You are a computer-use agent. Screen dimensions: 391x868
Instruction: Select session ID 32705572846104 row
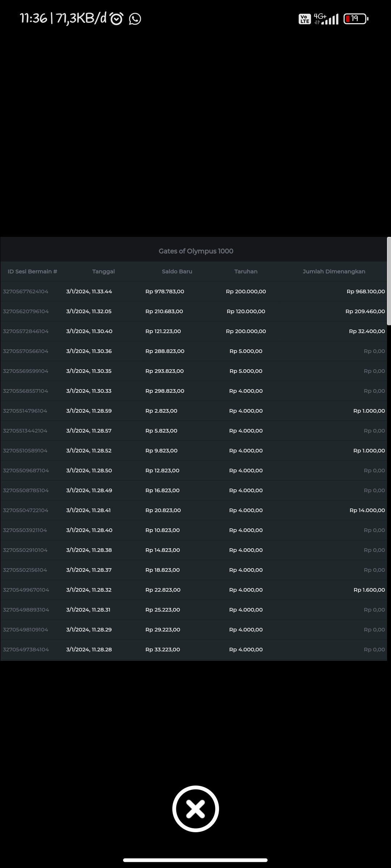tap(26, 331)
